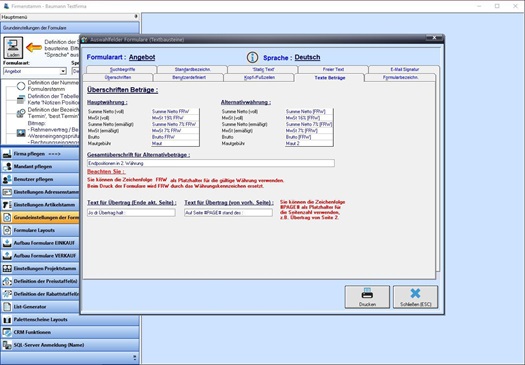The width and height of the screenshot is (525, 365).
Task: Click Hauptwährung Brutto FRW field
Action: click(175, 137)
